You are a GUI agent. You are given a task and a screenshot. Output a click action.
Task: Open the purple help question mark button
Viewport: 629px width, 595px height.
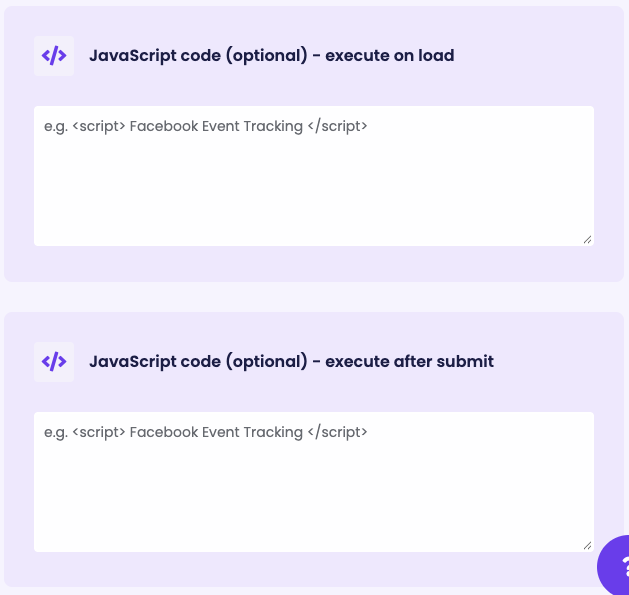coord(614,566)
